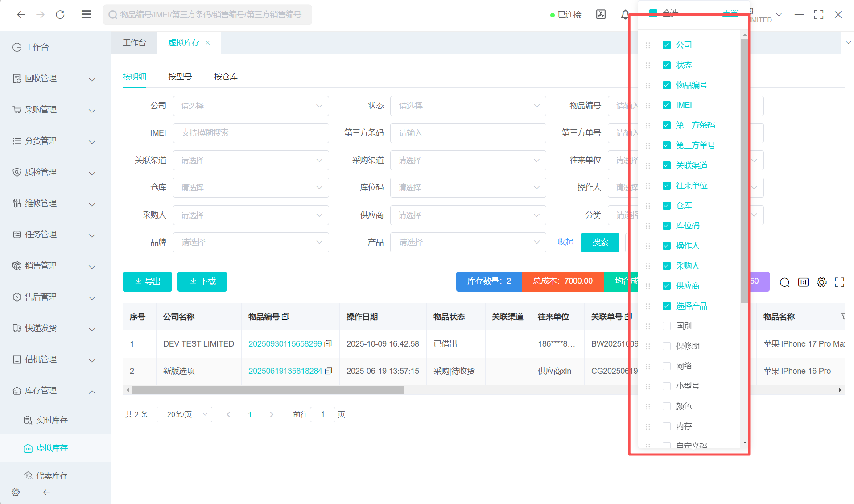This screenshot has width=854, height=504.
Task: Enable the 国别 column checkbox
Action: point(667,326)
